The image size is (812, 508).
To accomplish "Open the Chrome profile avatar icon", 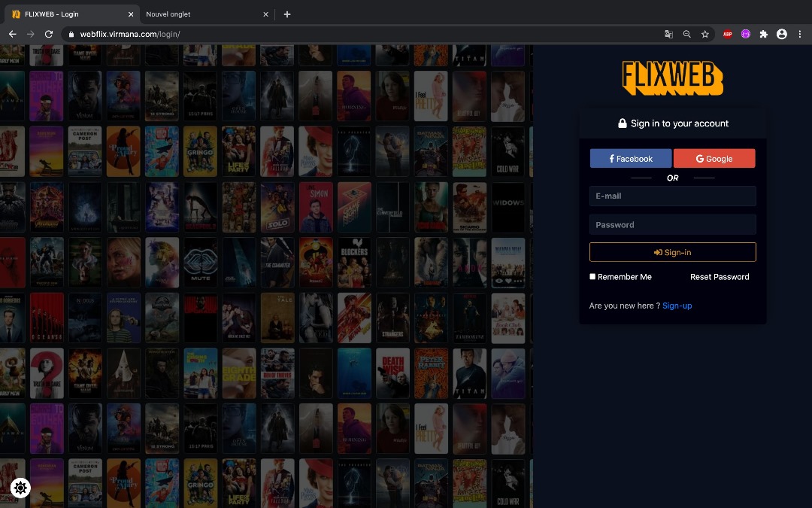I will tap(782, 34).
